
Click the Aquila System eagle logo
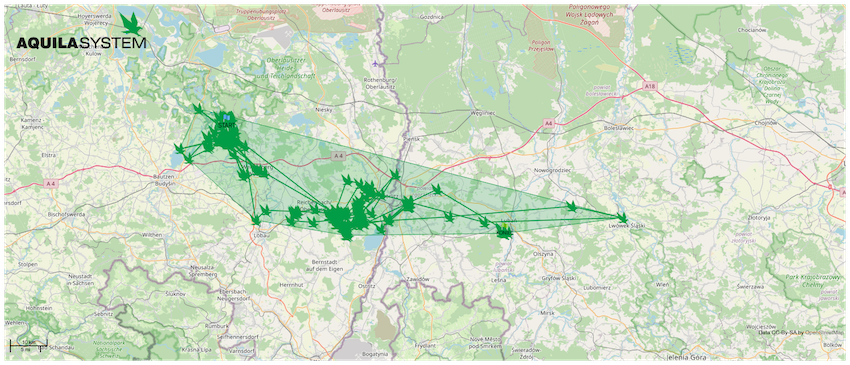click(131, 24)
